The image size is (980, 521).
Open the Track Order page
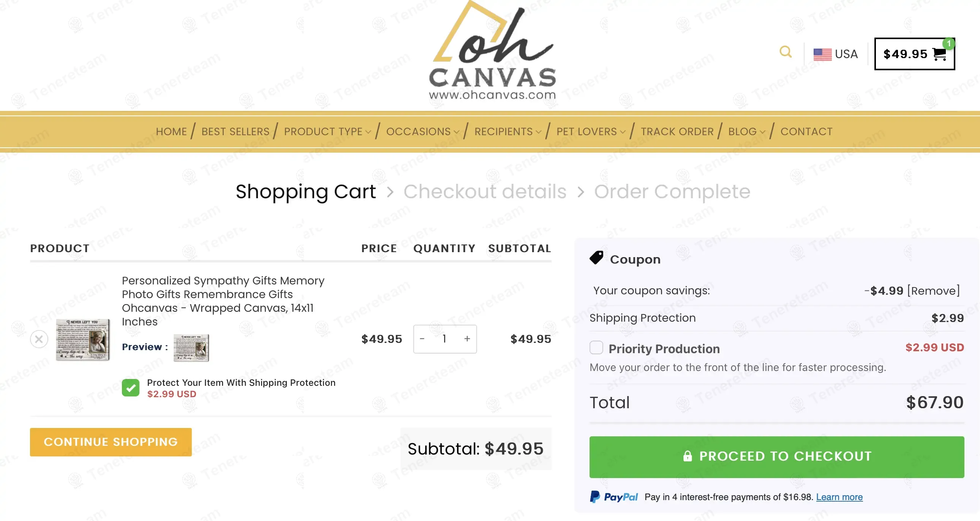(677, 132)
